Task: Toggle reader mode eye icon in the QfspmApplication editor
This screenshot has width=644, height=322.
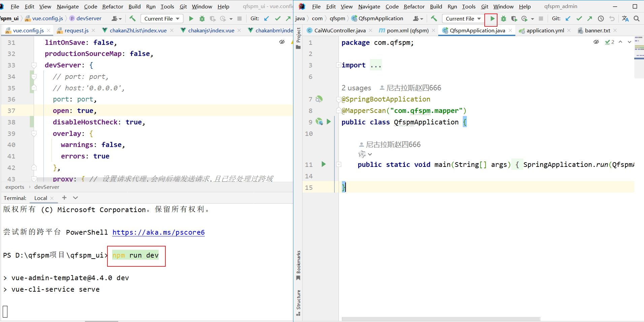Action: pos(596,42)
